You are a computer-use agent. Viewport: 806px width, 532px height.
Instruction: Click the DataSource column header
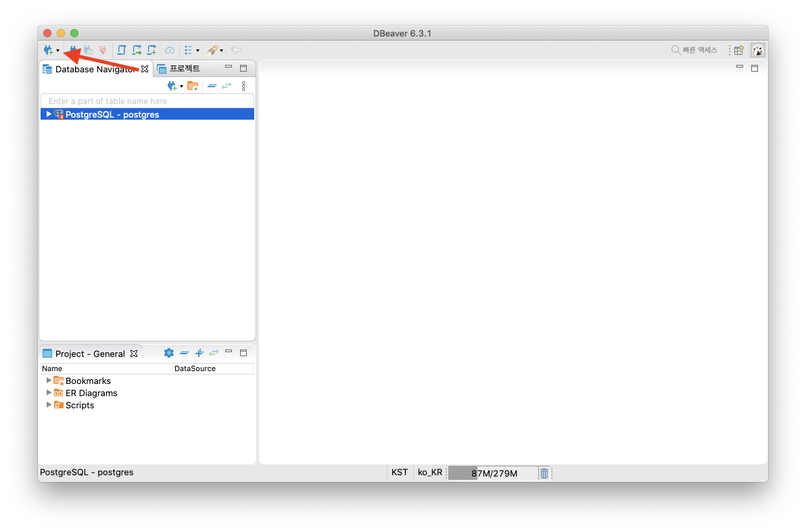[x=213, y=368]
